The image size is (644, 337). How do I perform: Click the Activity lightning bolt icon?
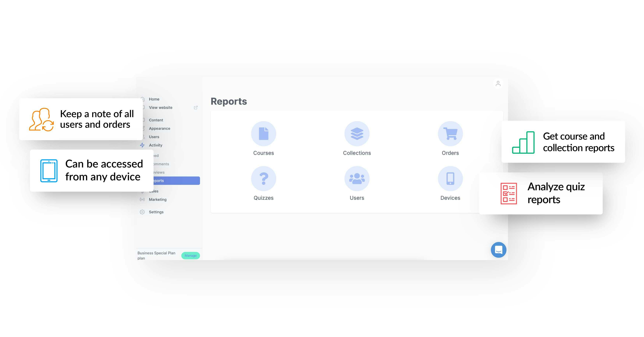tap(142, 145)
